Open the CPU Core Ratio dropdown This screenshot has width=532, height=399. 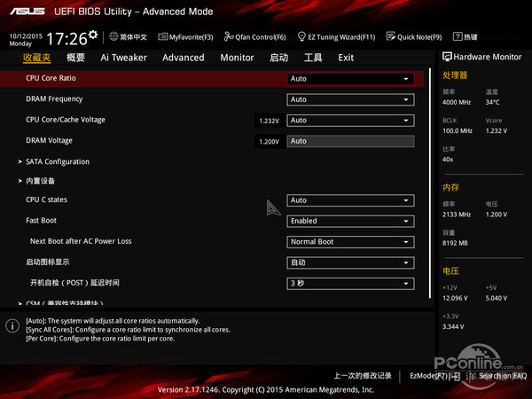point(350,79)
